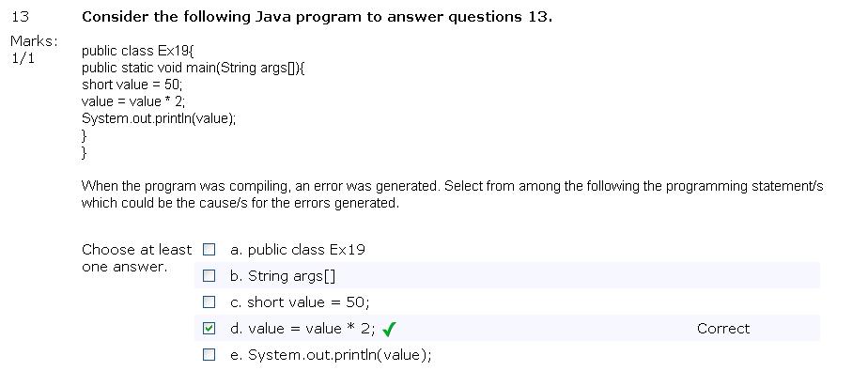Click the Marks 1/1 score text
Image resolution: width=868 pixels, height=371 pixels.
35,49
